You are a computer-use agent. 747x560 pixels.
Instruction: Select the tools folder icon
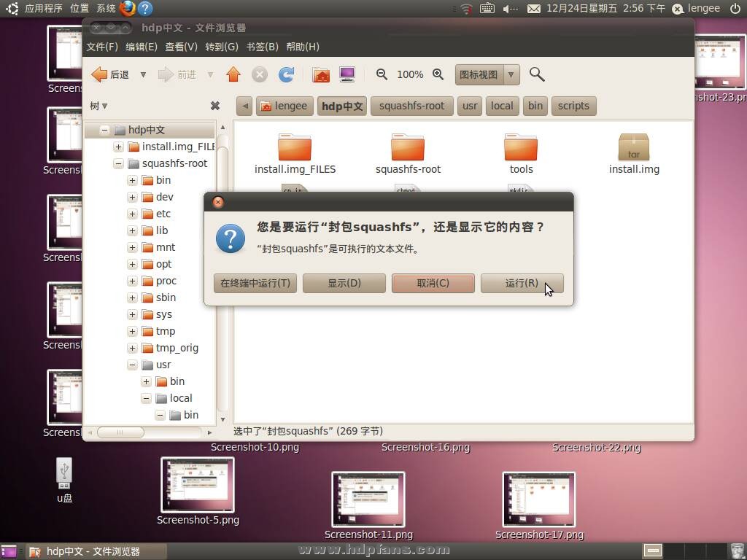pyautogui.click(x=521, y=147)
